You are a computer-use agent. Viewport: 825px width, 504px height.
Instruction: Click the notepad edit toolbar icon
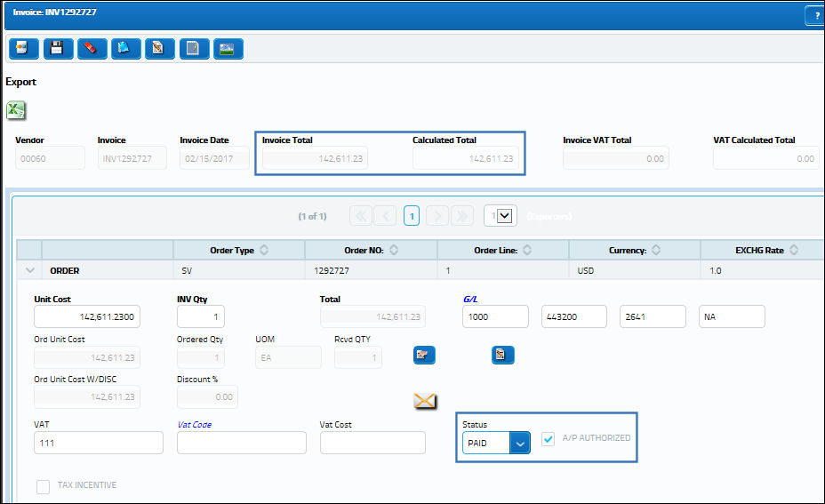[194, 49]
